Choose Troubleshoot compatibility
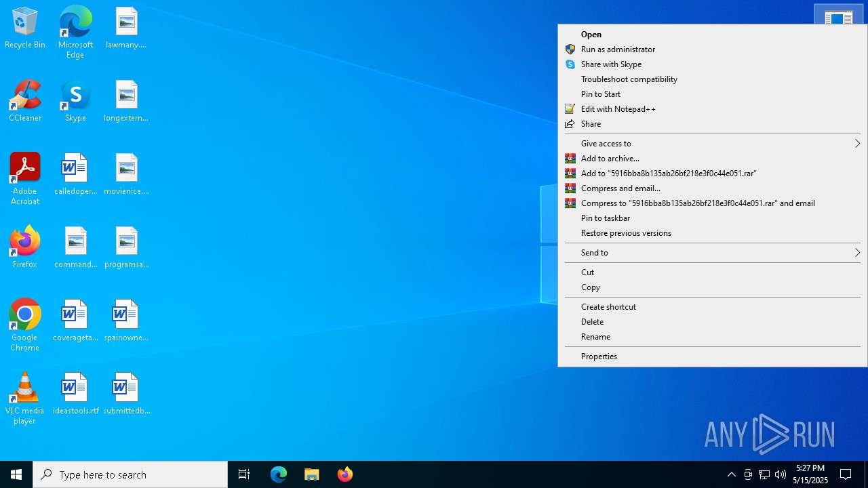The width and height of the screenshot is (868, 488). point(712,79)
